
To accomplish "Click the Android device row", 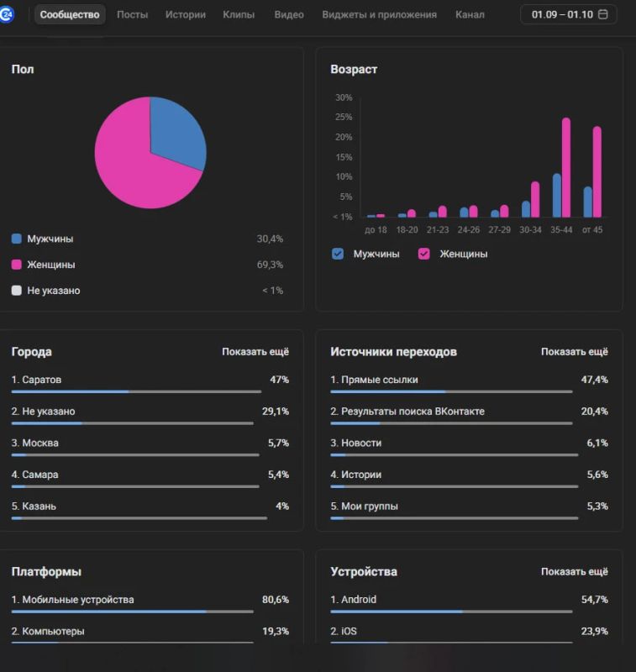I will [x=470, y=603].
